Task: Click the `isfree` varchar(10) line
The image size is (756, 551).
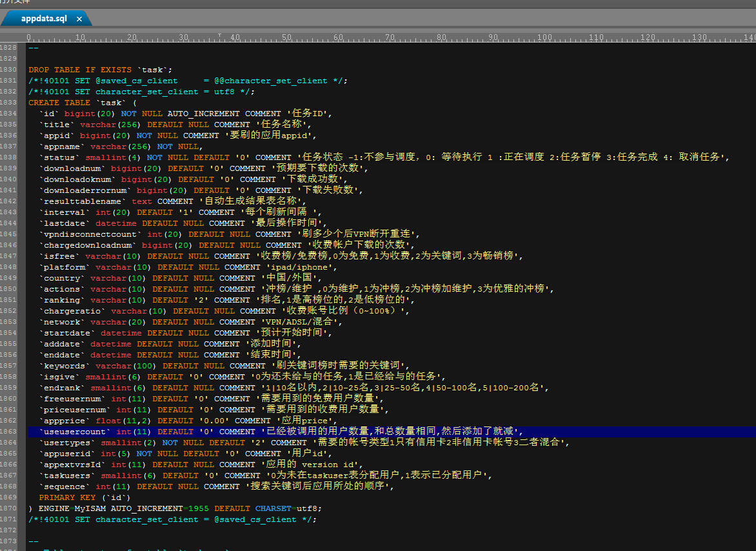Action: (281, 256)
